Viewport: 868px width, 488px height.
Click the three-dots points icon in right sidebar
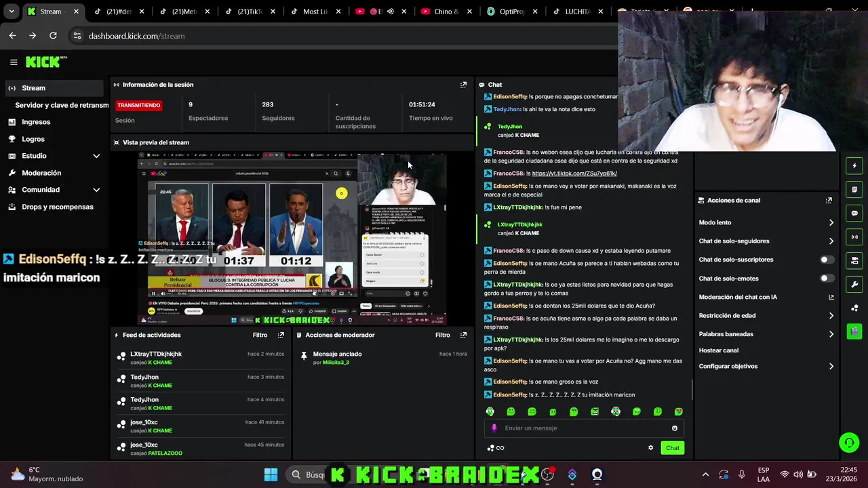point(854,308)
